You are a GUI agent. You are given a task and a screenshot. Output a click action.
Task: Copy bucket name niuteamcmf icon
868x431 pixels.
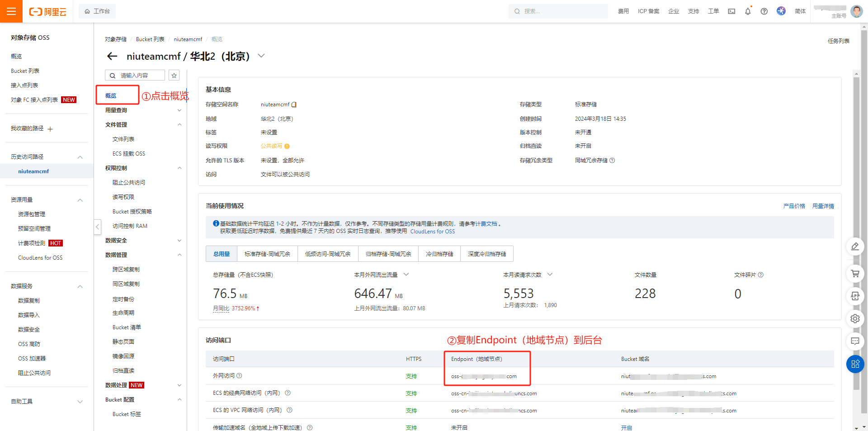click(294, 104)
